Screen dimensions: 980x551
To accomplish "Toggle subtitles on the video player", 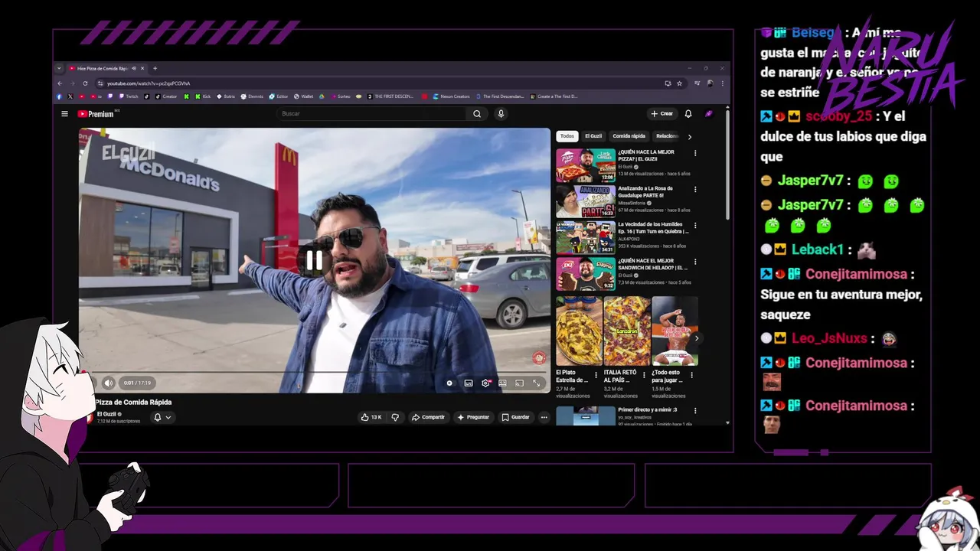I will pos(469,383).
